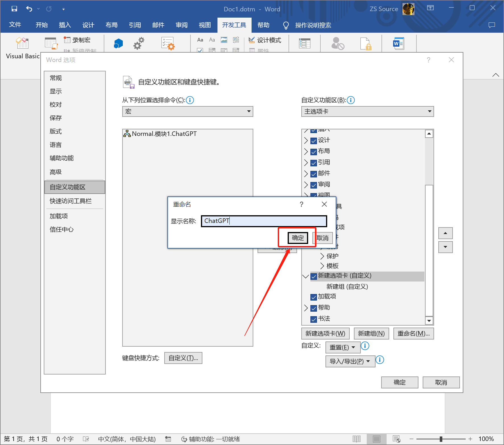Click the COM Add-ins gear icon
The width and height of the screenshot is (504, 445).
pos(139,44)
